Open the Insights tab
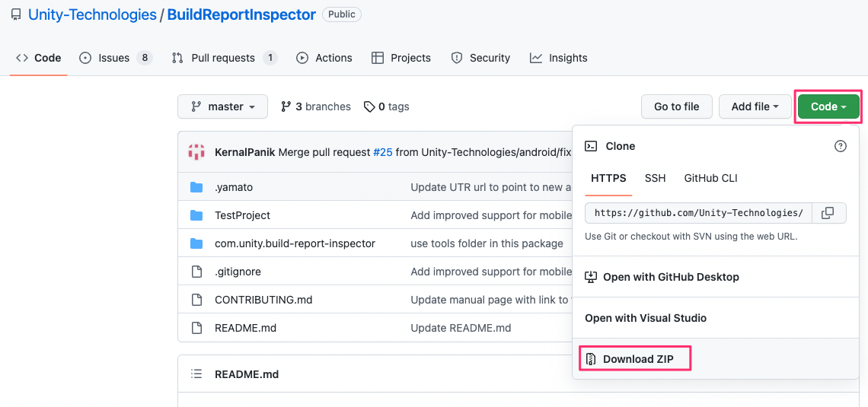 click(x=559, y=58)
